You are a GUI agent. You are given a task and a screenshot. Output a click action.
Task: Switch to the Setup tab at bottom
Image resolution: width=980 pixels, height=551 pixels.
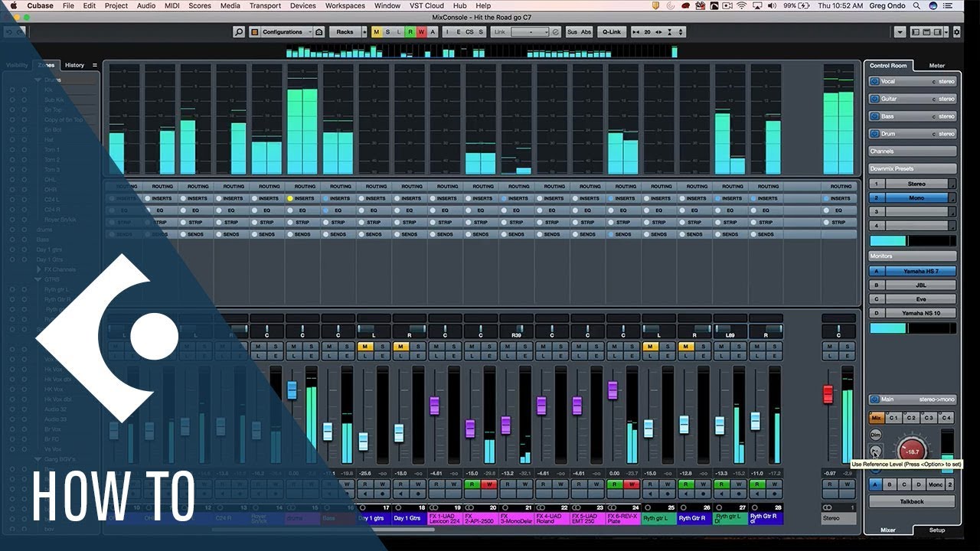(x=936, y=530)
